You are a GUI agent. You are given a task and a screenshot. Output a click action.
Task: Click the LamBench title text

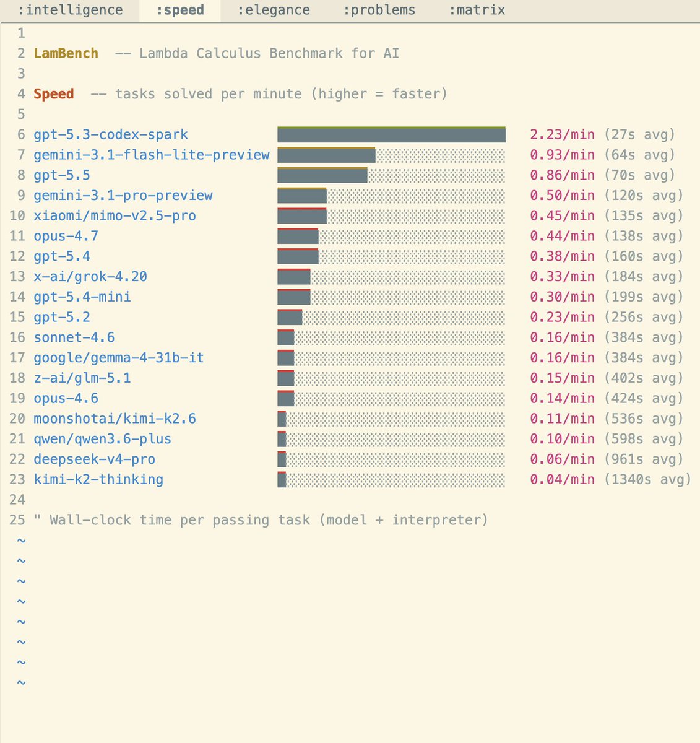(x=66, y=53)
